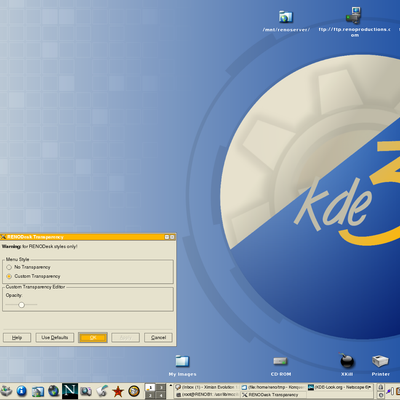Click the Warning for RENODesk styles only text
The image size is (400, 400).
39,247
